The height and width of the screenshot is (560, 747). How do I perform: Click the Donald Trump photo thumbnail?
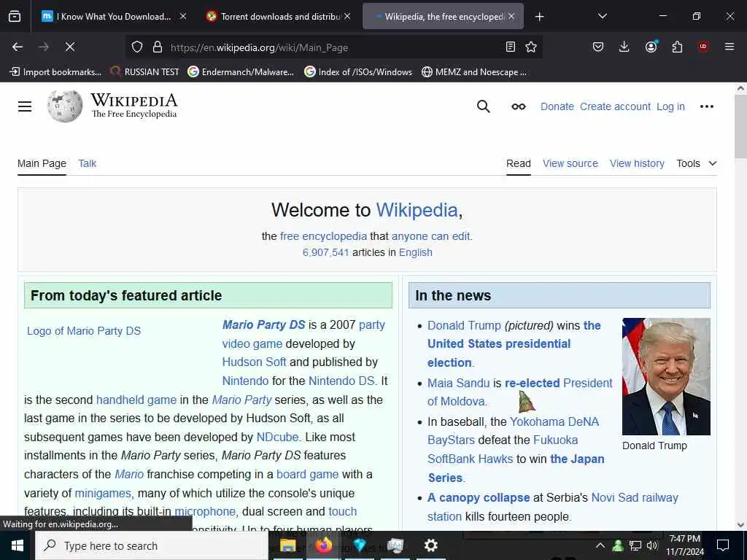(x=666, y=377)
